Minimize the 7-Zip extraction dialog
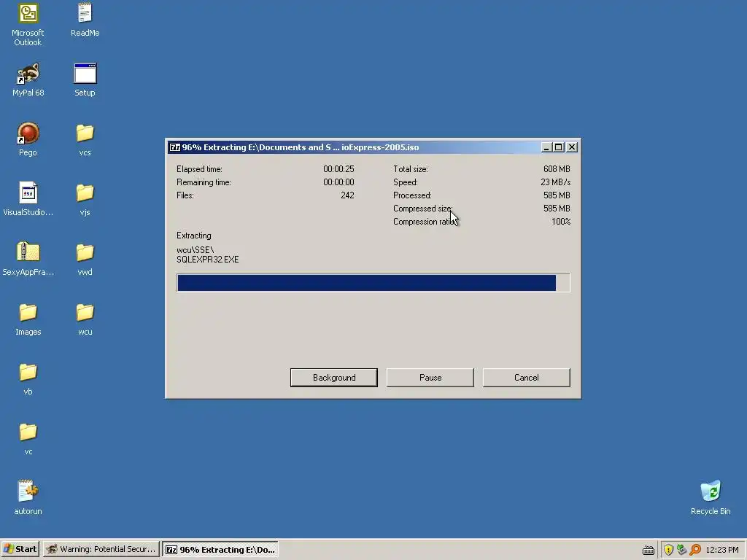 coord(546,147)
